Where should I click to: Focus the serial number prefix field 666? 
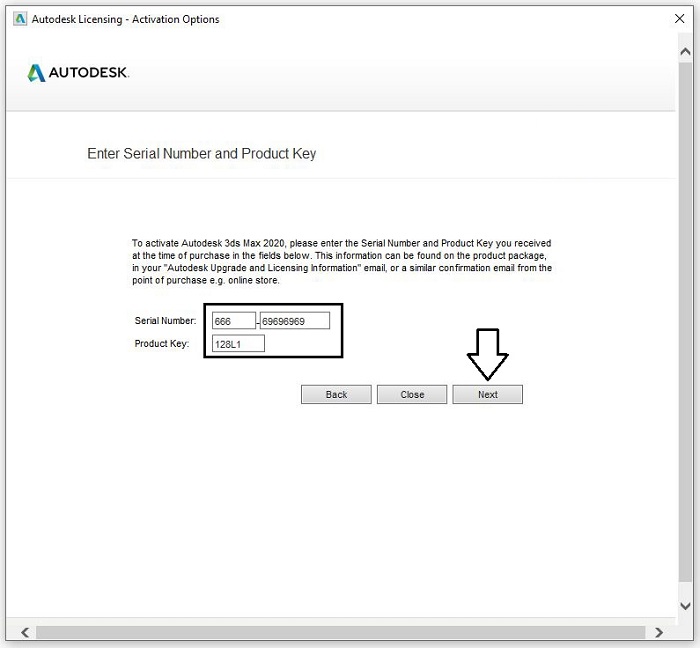[x=233, y=321]
